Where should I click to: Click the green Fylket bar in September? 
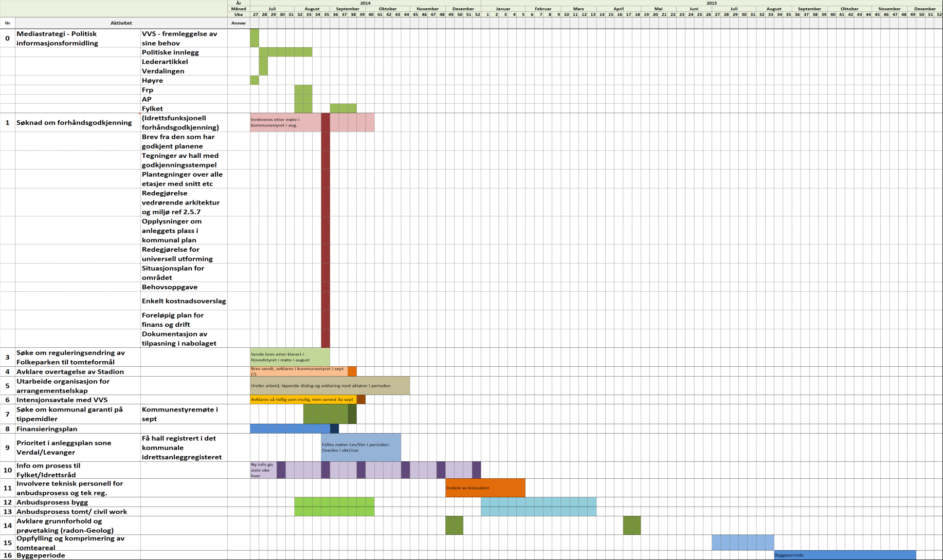tap(343, 108)
